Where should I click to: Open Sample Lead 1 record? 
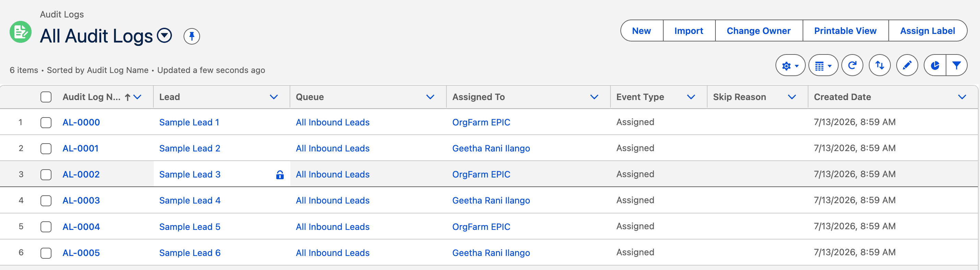click(x=189, y=122)
